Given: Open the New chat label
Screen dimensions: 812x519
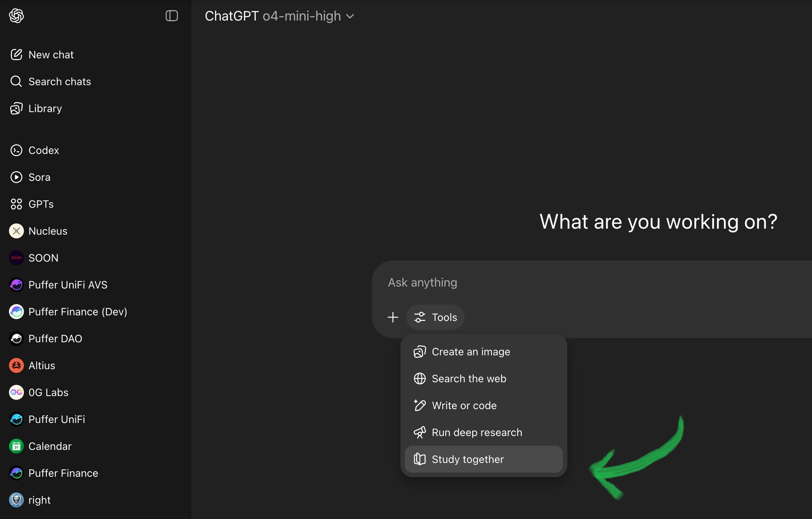Looking at the screenshot, I should click(51, 55).
